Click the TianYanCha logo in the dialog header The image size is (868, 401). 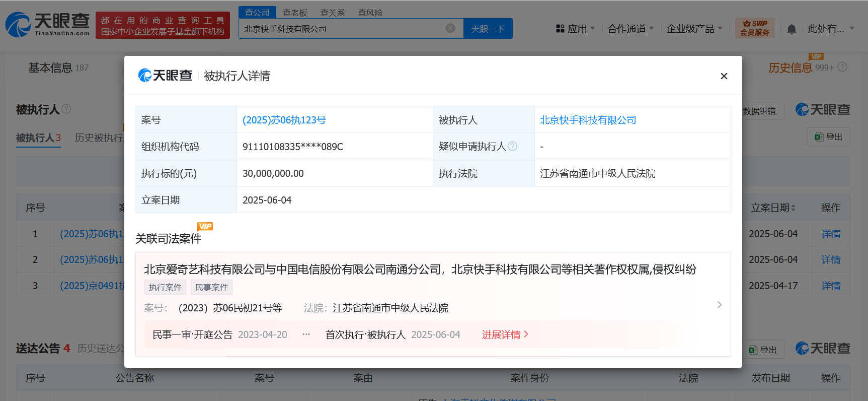coord(165,76)
